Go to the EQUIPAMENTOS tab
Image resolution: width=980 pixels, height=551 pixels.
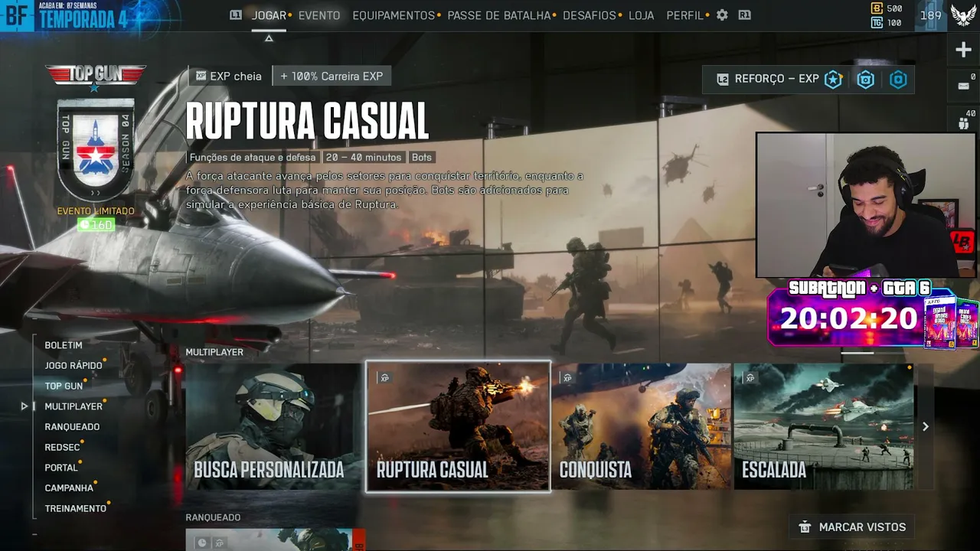pyautogui.click(x=394, y=15)
